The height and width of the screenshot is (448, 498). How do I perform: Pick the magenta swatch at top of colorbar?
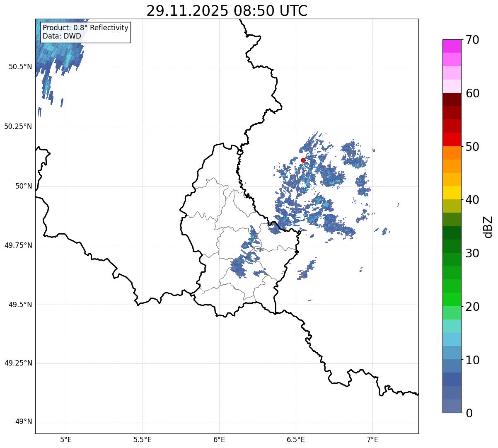(x=452, y=46)
